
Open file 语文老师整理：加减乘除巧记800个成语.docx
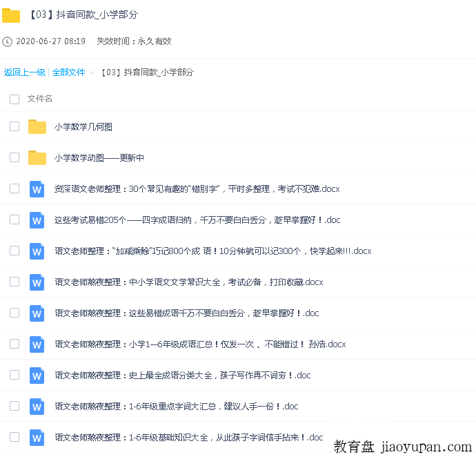click(x=213, y=251)
